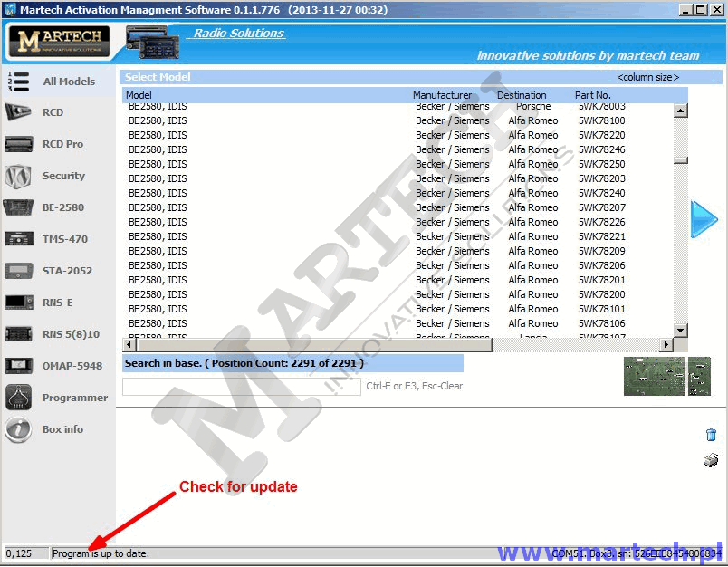
Task: Select the STA-2052 radio icon
Action: pos(19,271)
